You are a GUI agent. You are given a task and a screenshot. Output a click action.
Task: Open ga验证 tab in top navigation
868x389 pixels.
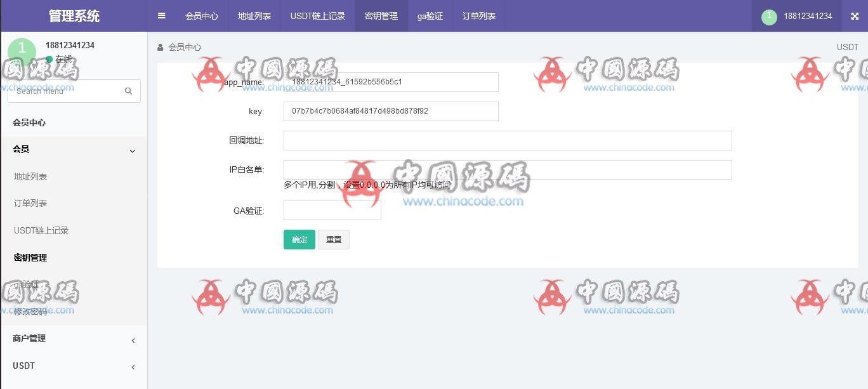(430, 16)
